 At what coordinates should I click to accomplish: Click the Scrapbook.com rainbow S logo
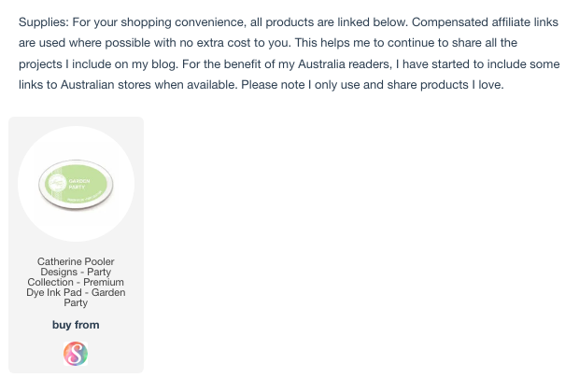[76, 354]
